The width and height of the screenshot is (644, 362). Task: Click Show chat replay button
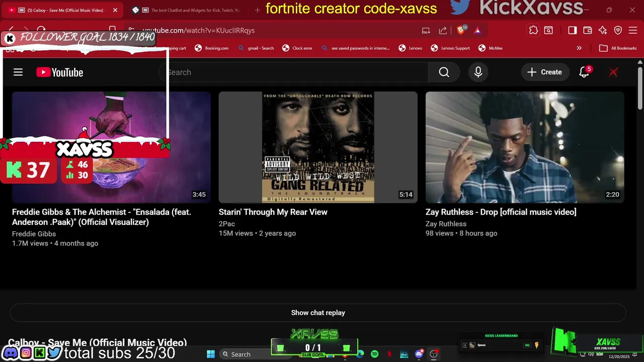(x=318, y=313)
